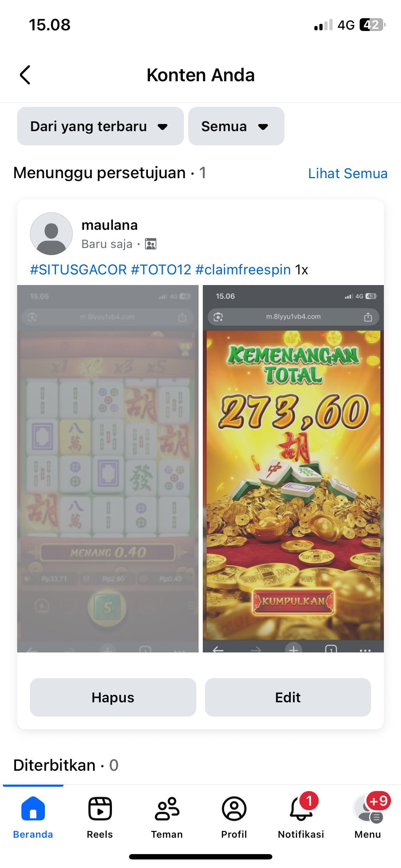Tap the Hapus button

click(x=113, y=697)
